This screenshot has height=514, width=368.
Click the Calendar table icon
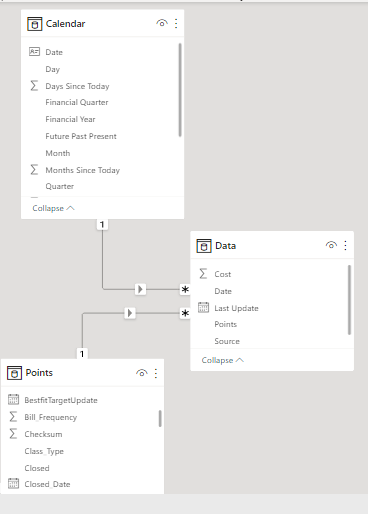coord(35,24)
